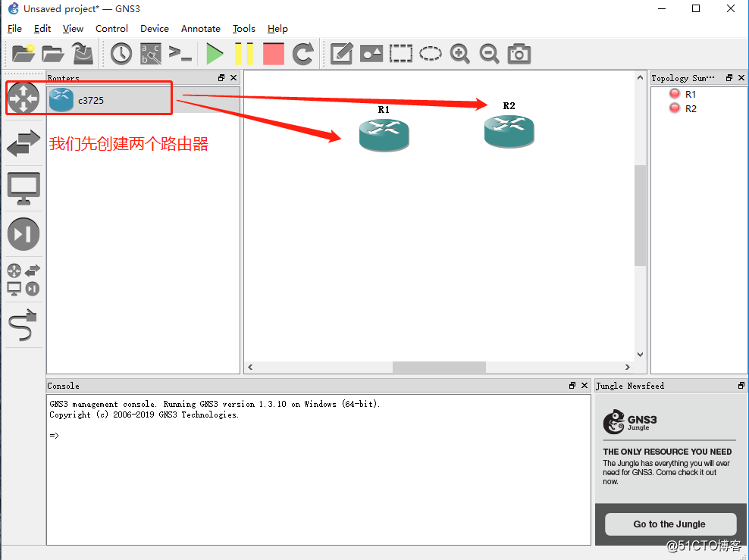749x560 pixels.
Task: Select the Add a link cable tool
Action: coord(24,325)
